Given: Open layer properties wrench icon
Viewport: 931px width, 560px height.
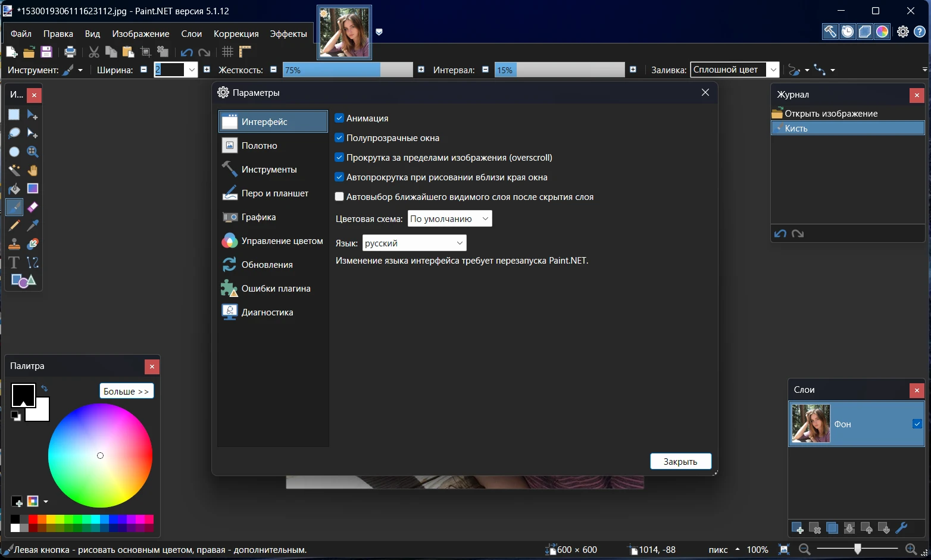Looking at the screenshot, I should [901, 528].
